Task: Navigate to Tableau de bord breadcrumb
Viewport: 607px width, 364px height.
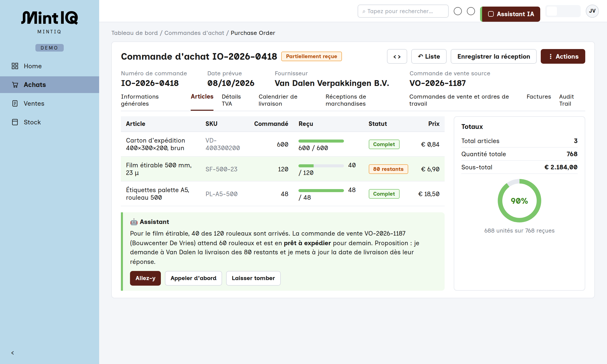Action: point(135,33)
